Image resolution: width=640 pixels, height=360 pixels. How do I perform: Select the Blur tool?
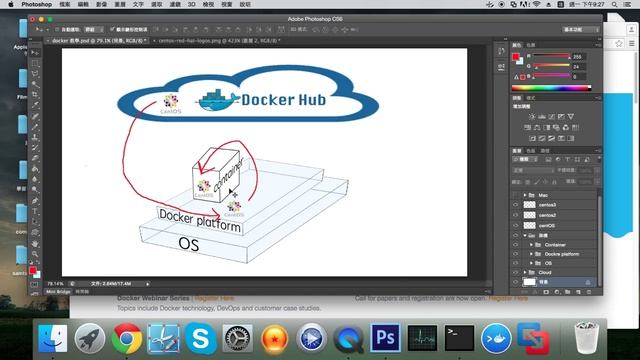pyautogui.click(x=35, y=180)
